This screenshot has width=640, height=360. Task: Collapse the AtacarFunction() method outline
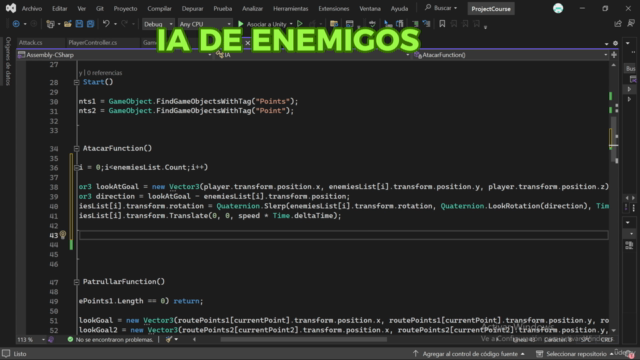[76, 149]
